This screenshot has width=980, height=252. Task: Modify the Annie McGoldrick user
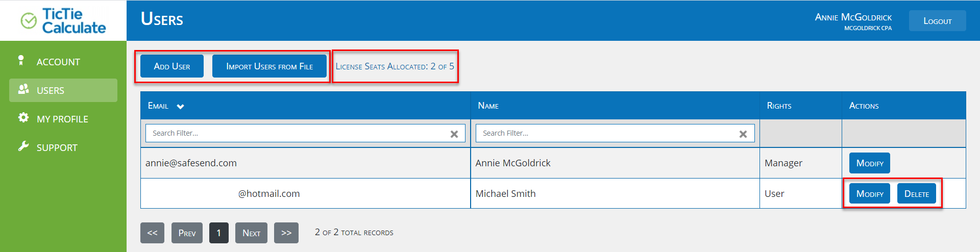pos(870,163)
